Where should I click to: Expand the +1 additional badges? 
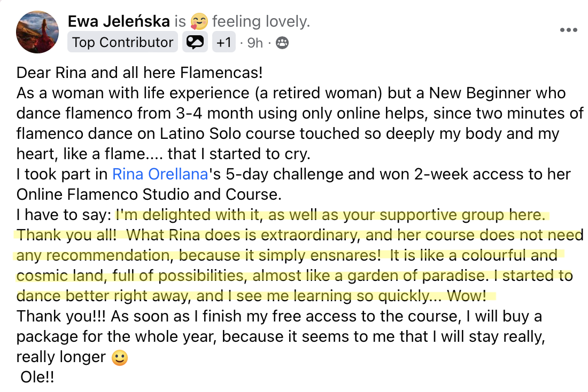pyautogui.click(x=224, y=42)
